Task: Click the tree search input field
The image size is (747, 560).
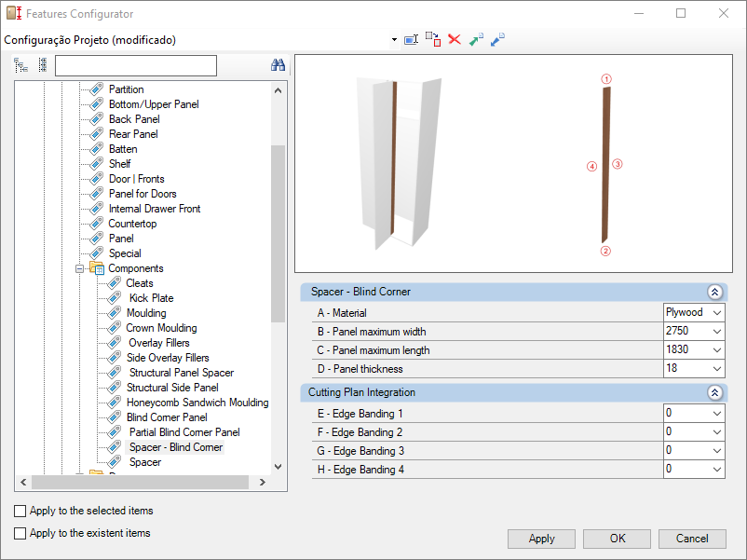Action: [x=135, y=65]
